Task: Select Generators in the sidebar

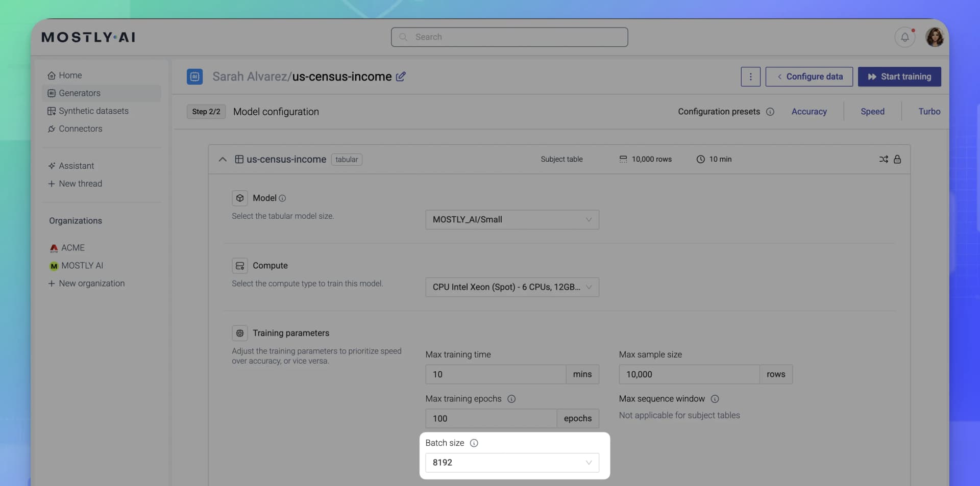Action: [x=79, y=93]
